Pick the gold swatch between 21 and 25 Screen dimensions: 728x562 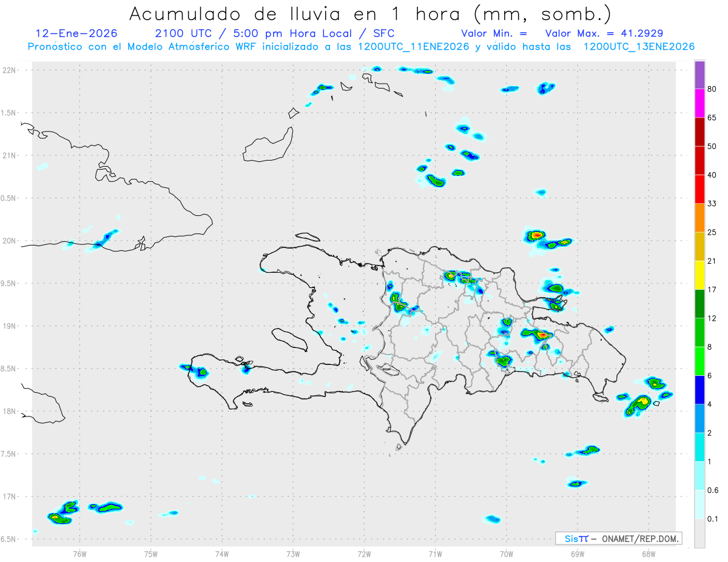[699, 247]
